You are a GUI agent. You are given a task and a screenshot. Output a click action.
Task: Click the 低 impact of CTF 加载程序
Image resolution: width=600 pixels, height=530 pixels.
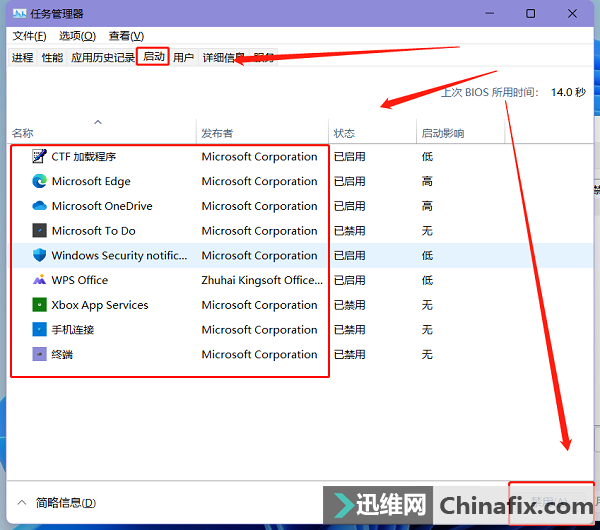tap(427, 157)
